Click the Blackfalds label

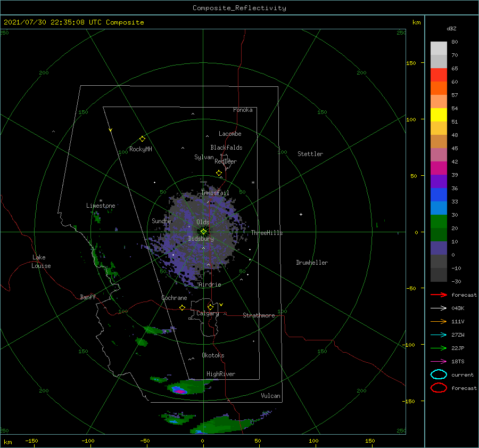226,148
